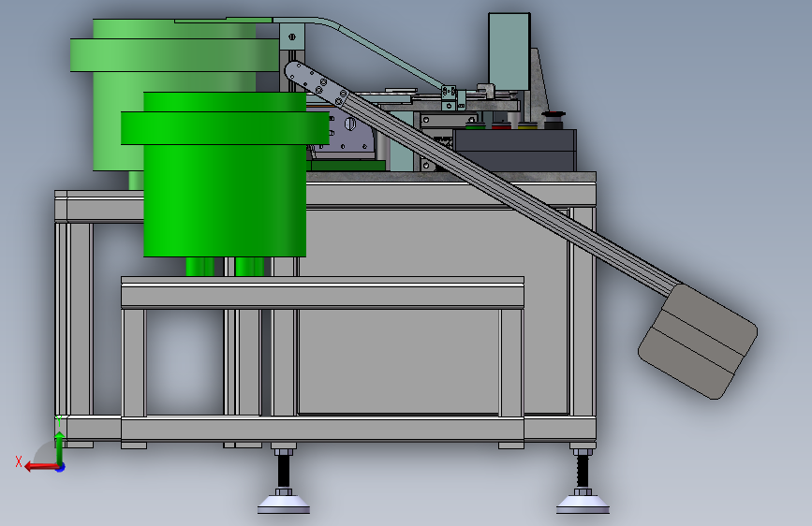Click the blue Z axis dot of the triad
Image resolution: width=812 pixels, height=526 pixels.
click(61, 467)
